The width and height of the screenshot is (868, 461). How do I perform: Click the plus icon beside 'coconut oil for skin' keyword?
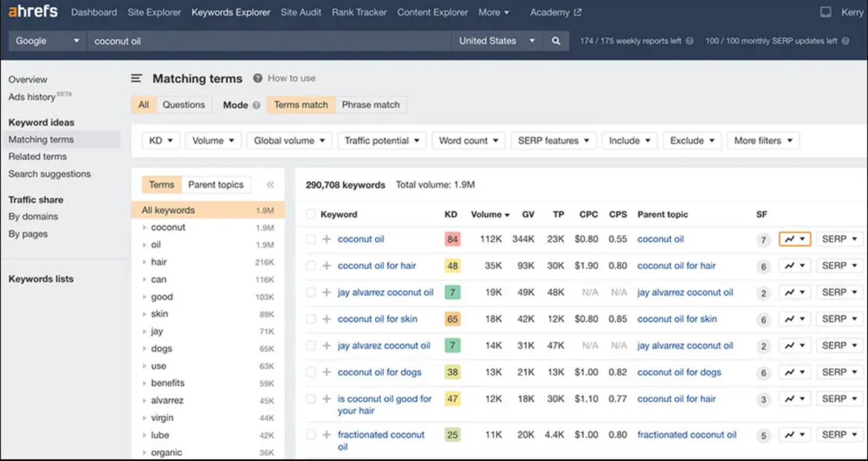pyautogui.click(x=327, y=319)
